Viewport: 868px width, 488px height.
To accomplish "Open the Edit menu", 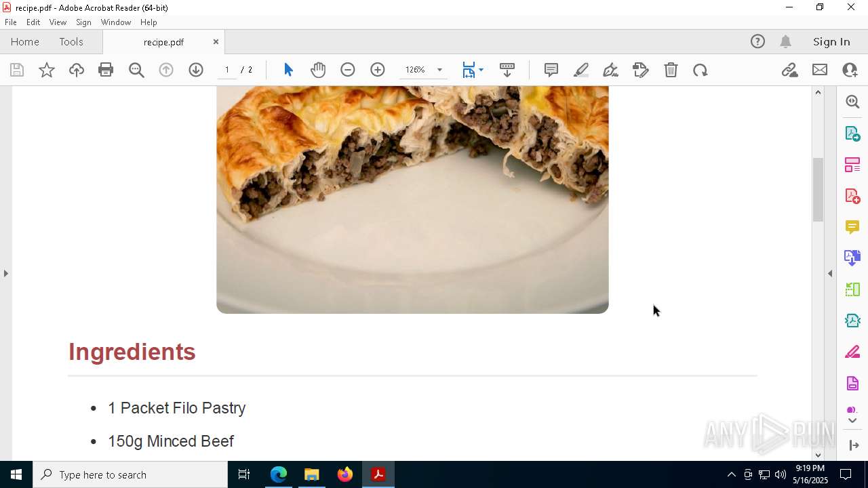I will point(33,22).
